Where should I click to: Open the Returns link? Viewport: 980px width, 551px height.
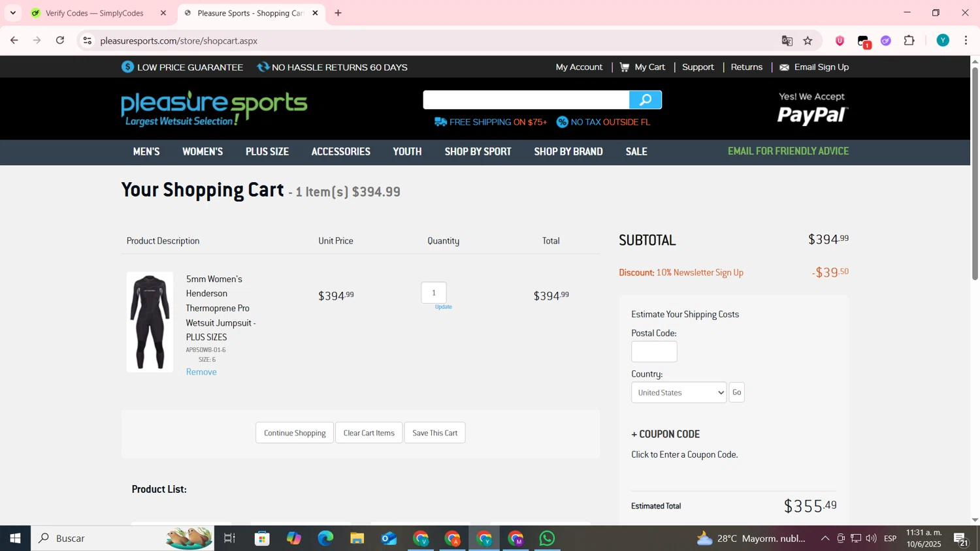coord(747,67)
